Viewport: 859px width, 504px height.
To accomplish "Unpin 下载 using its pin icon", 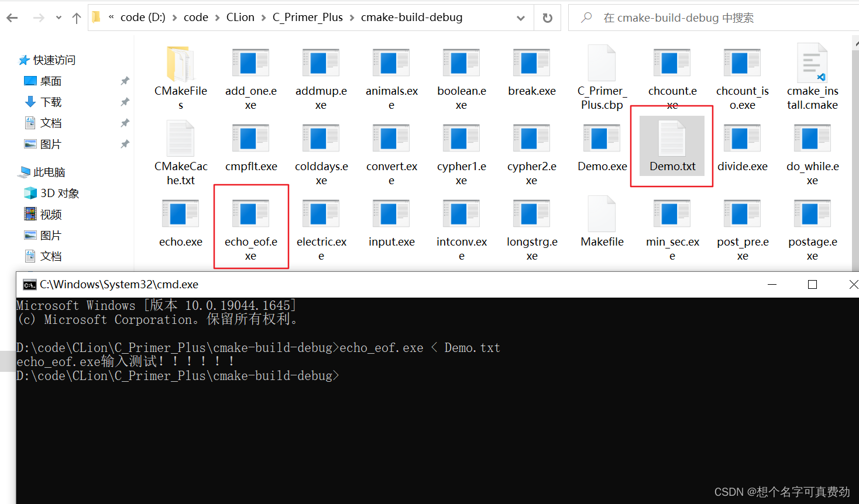I will point(125,102).
